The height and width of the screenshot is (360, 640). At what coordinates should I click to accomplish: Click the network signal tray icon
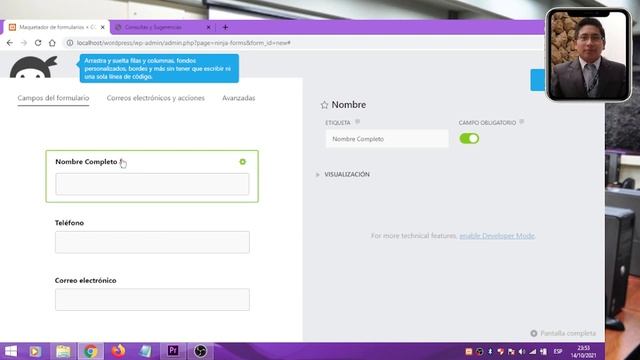(x=532, y=352)
